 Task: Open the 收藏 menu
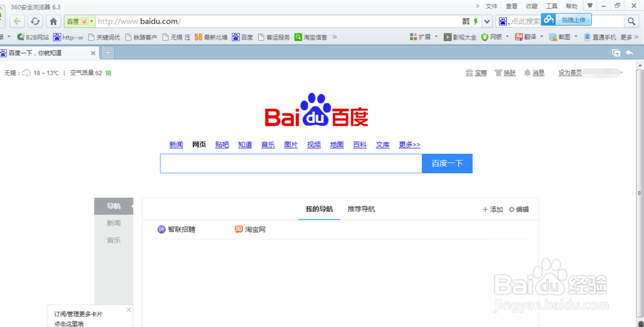pyautogui.click(x=531, y=6)
